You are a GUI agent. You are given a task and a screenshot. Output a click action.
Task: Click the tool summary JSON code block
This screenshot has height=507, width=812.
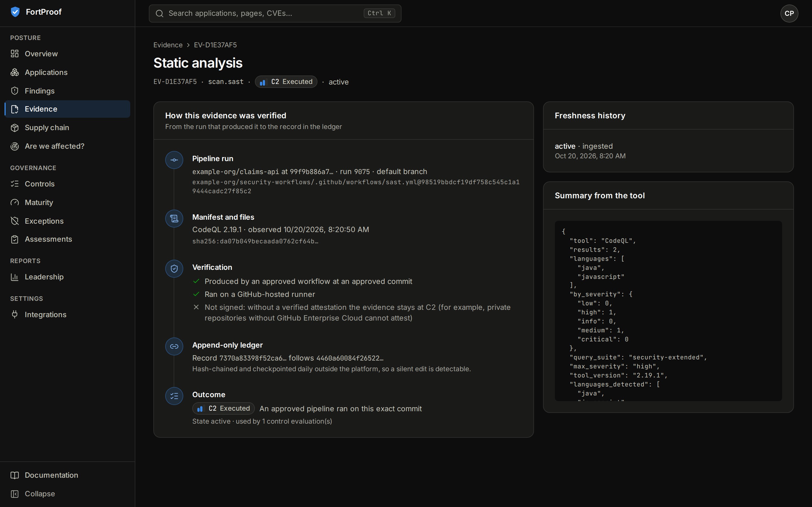coord(668,311)
